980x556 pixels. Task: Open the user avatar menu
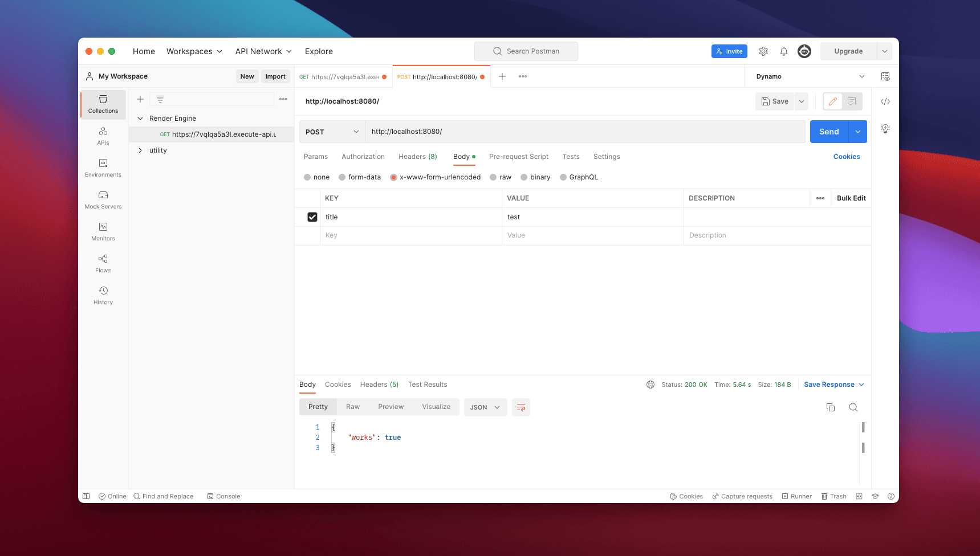point(804,51)
